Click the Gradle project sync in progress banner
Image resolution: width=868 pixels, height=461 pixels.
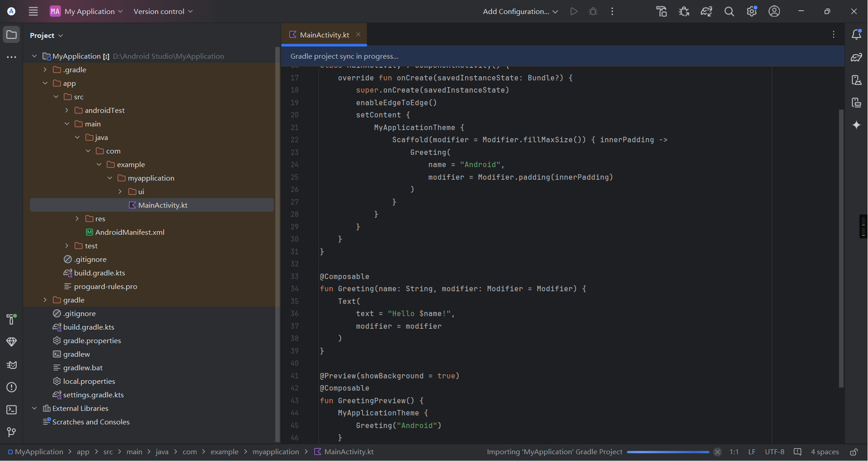pyautogui.click(x=563, y=56)
